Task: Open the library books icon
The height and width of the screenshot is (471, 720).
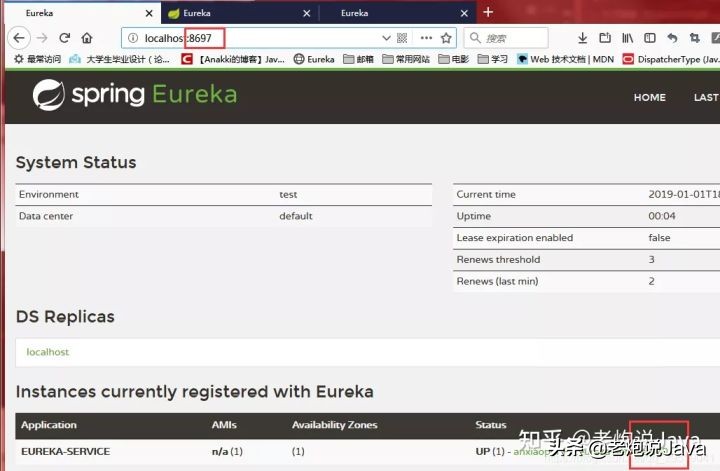Action: pos(627,38)
